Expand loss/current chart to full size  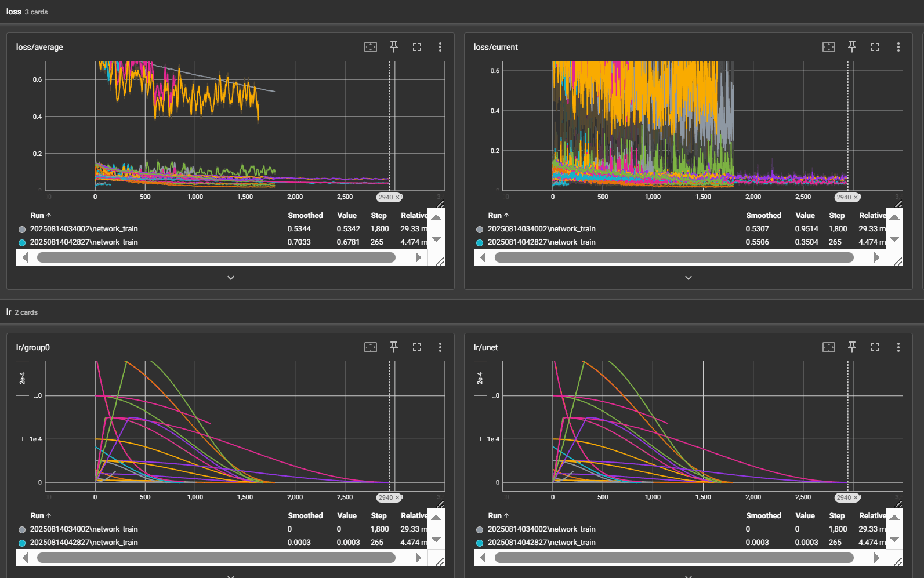pos(875,47)
